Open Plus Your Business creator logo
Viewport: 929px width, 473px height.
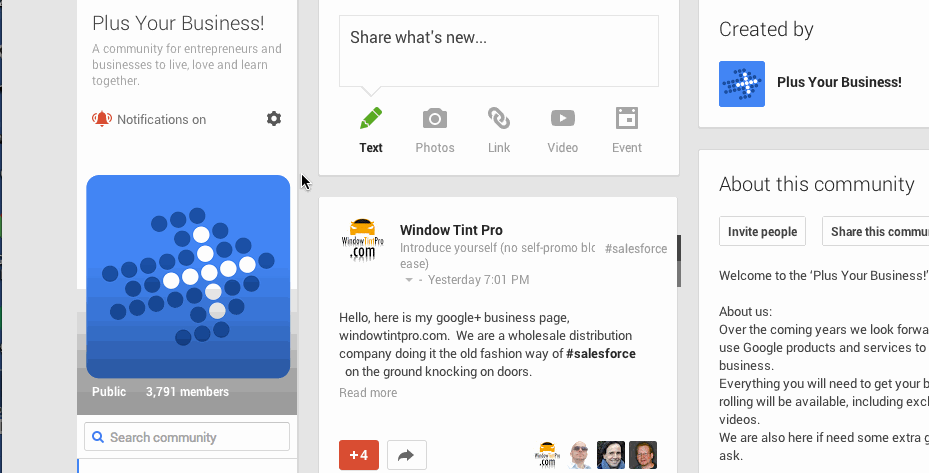[742, 84]
